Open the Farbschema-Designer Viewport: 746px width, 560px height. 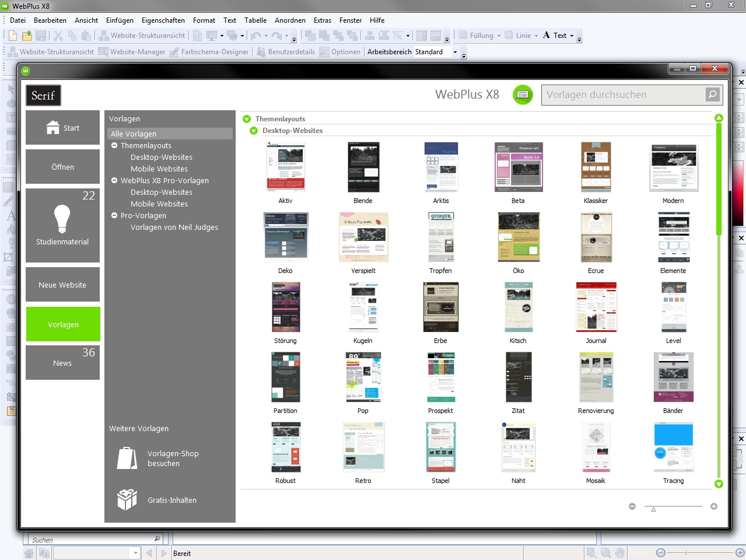click(x=174, y=52)
